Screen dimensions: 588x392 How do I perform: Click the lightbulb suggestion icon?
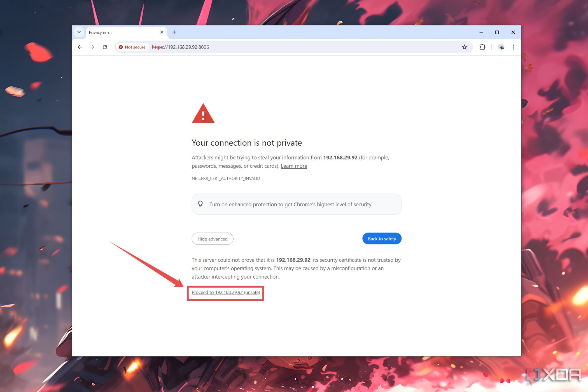tap(200, 204)
